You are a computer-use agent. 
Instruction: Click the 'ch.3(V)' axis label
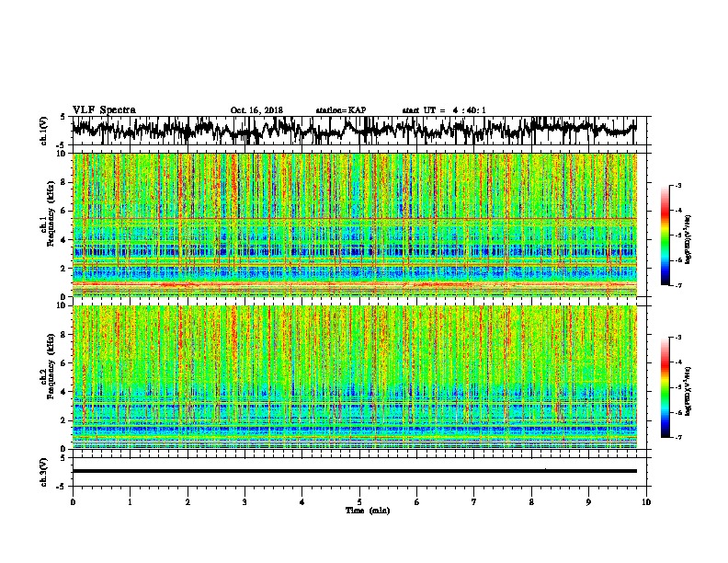pos(44,472)
